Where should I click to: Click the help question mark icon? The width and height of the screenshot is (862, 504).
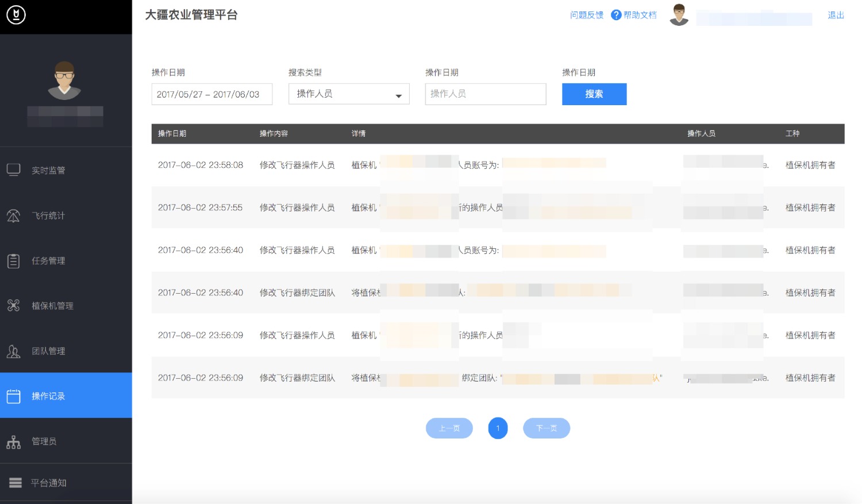pos(616,15)
